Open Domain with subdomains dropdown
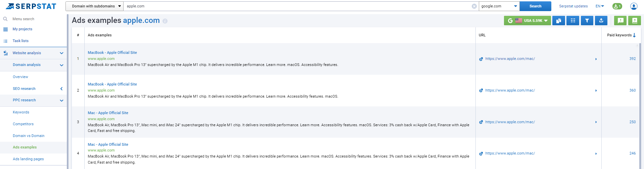 point(94,6)
